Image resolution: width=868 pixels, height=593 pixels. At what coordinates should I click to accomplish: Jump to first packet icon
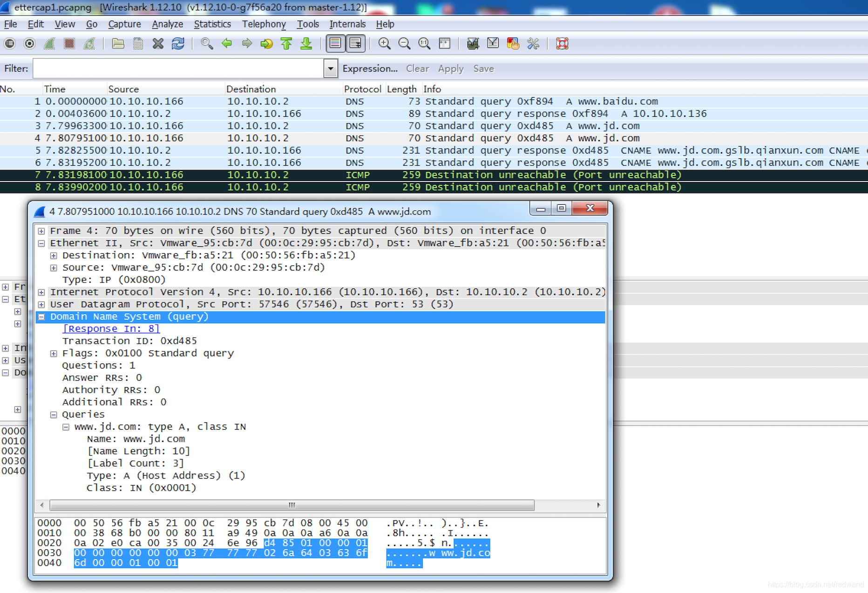coord(286,44)
